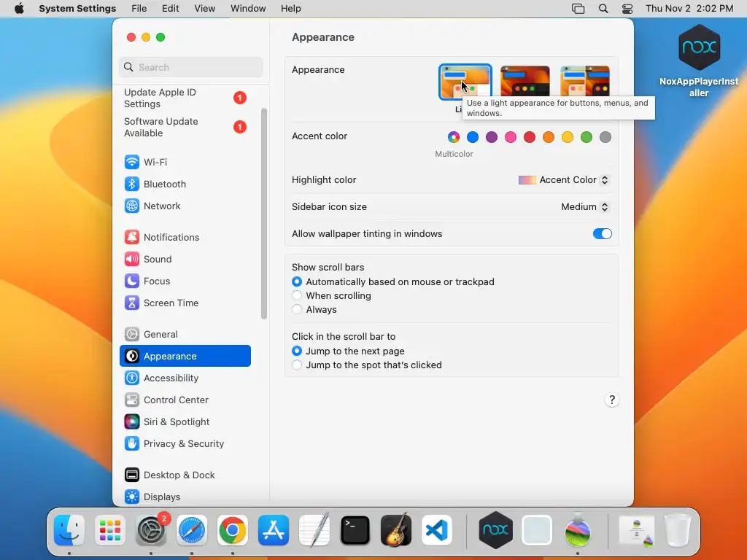Choose Jump to the spot that's clicked
Image resolution: width=747 pixels, height=560 pixels.
coord(367,365)
